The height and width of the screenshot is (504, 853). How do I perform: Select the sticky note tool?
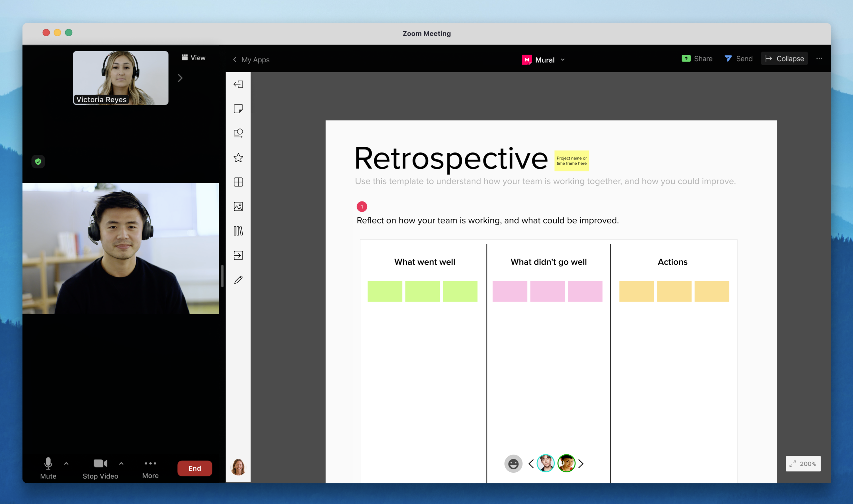click(x=238, y=109)
